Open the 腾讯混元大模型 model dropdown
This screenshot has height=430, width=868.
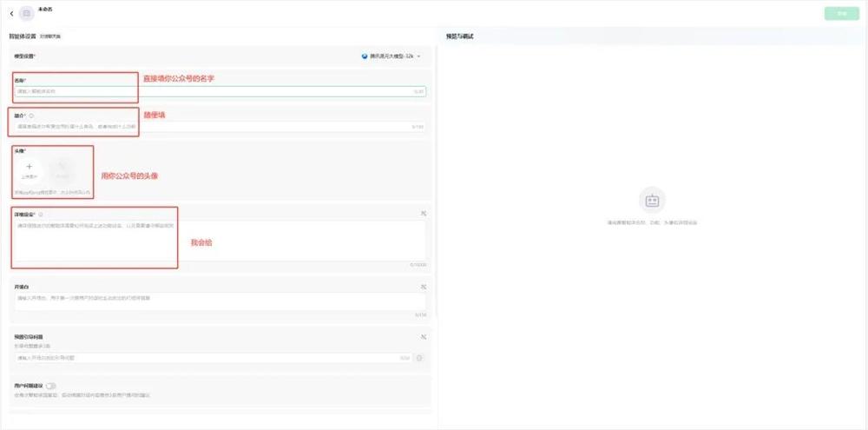[391, 56]
